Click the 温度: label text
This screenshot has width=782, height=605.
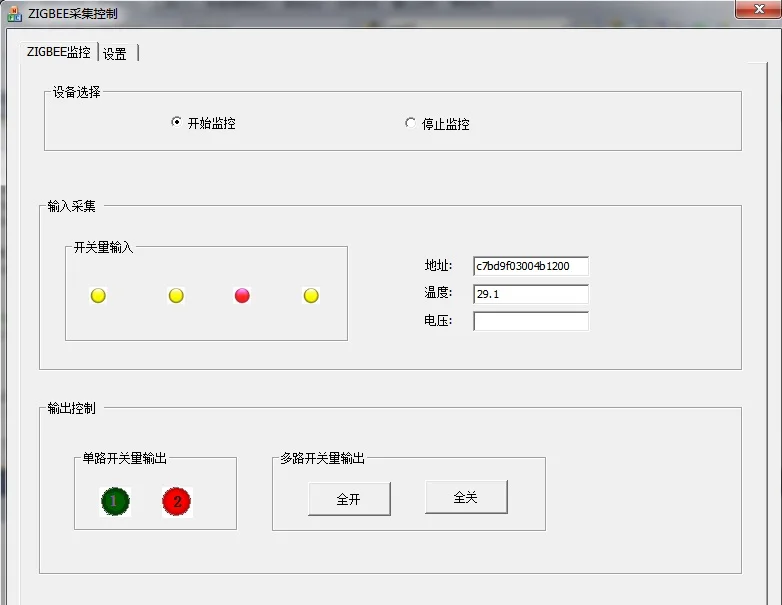pyautogui.click(x=438, y=292)
